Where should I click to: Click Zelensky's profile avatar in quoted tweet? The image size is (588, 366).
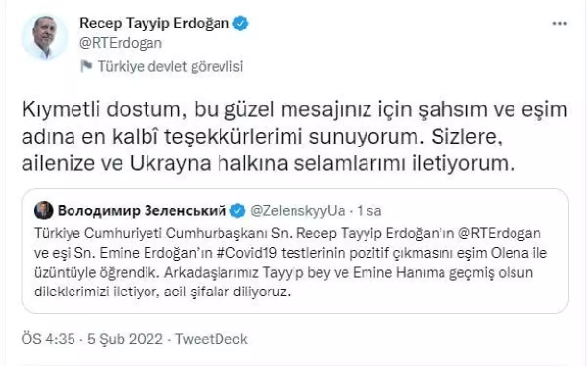(44, 209)
